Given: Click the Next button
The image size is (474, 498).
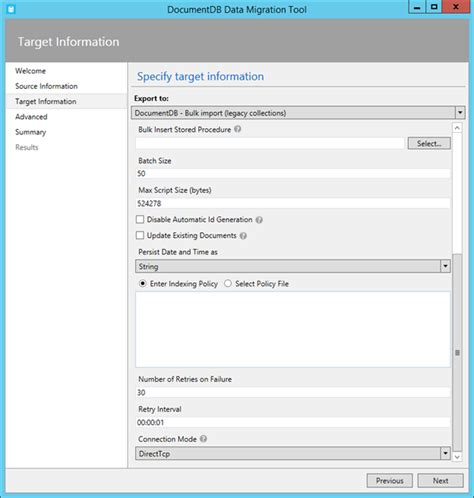Looking at the screenshot, I should 440,480.
